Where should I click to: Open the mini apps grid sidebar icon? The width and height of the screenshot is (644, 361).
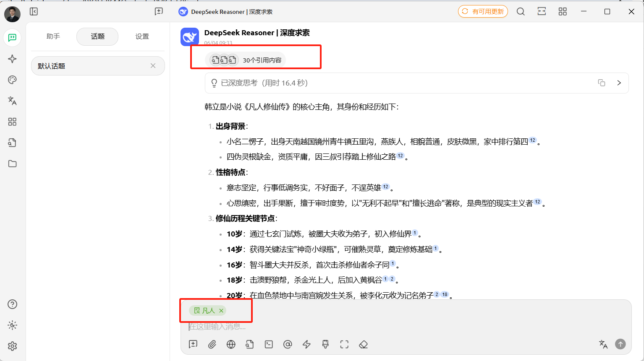click(12, 122)
